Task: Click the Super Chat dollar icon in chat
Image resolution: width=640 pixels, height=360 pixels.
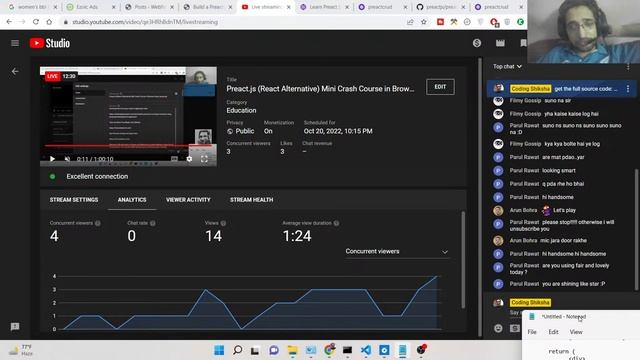Action: point(515,328)
